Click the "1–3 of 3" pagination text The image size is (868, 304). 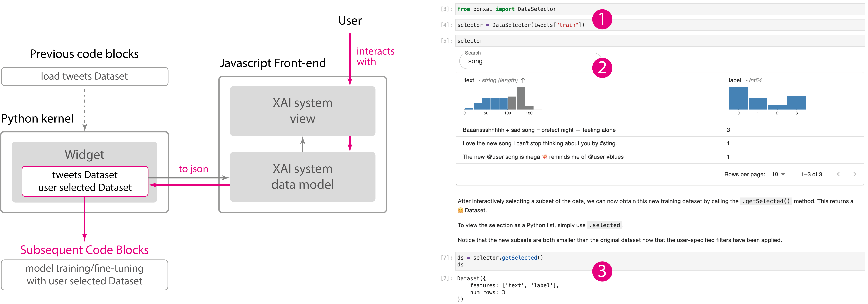(x=811, y=174)
